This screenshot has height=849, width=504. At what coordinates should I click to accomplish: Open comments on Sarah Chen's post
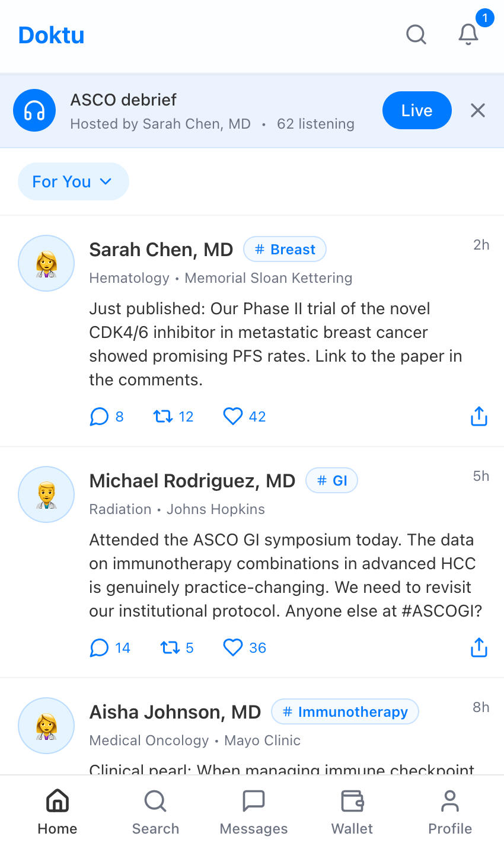[x=107, y=417]
